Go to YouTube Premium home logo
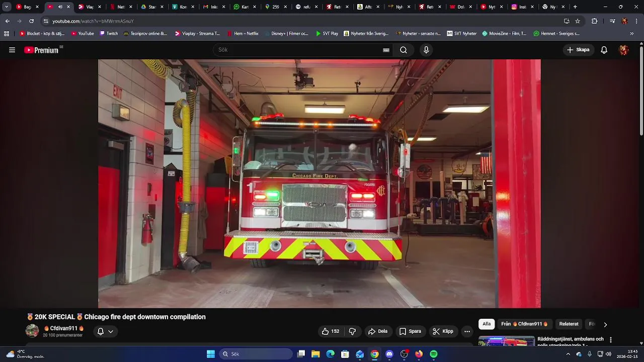Viewport: 644px width, 362px height. click(x=41, y=50)
